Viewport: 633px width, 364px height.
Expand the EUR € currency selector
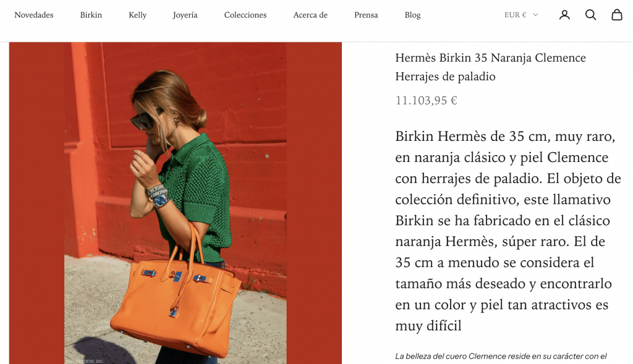pos(520,15)
